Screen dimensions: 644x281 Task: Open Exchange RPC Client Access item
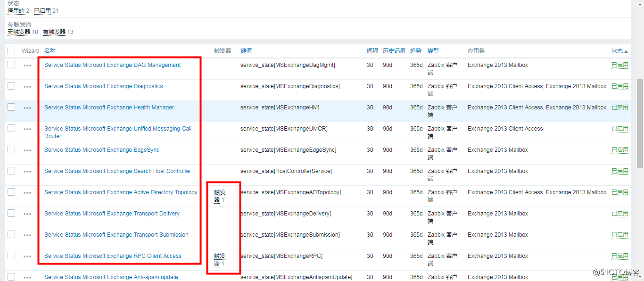(x=113, y=256)
